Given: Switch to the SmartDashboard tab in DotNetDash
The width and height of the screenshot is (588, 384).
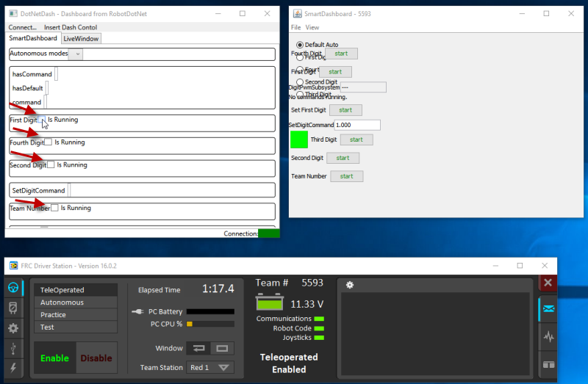Looking at the screenshot, I should [33, 38].
